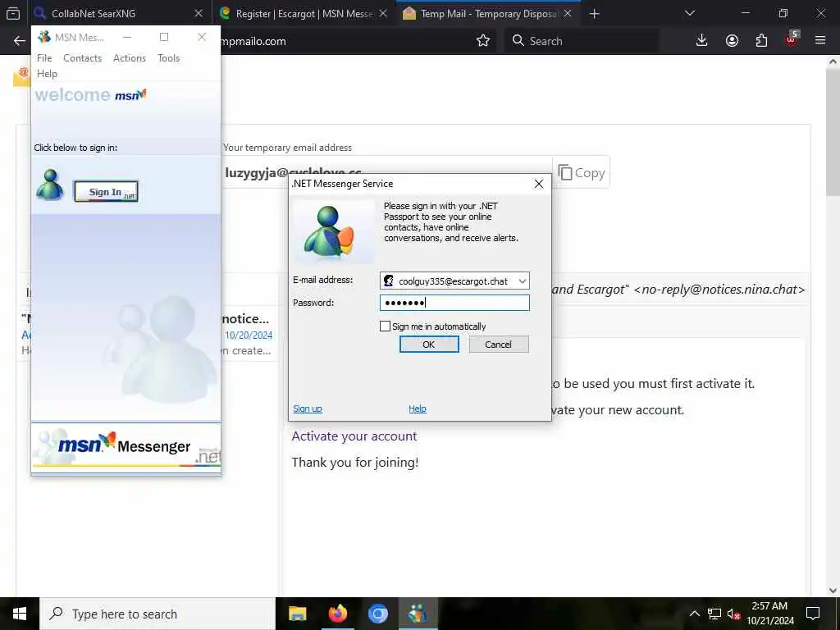This screenshot has height=630, width=840.
Task: Click the scrollbar down arrow
Action: (x=833, y=591)
